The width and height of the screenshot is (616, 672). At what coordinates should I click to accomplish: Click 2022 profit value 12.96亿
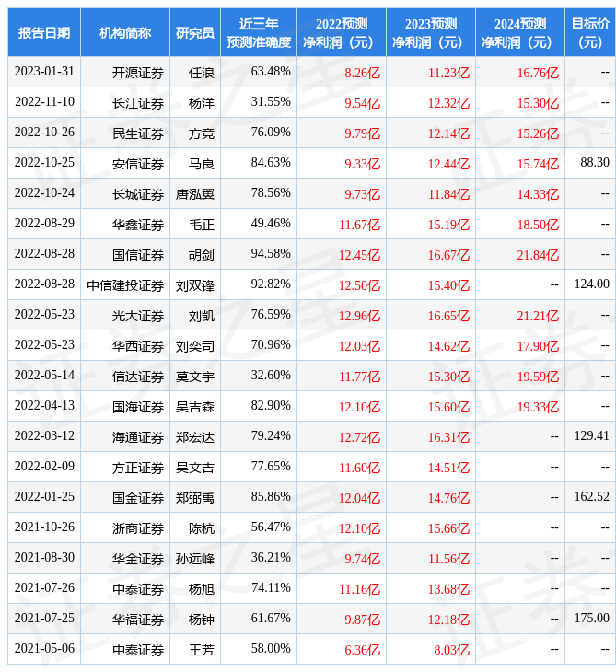(x=359, y=316)
